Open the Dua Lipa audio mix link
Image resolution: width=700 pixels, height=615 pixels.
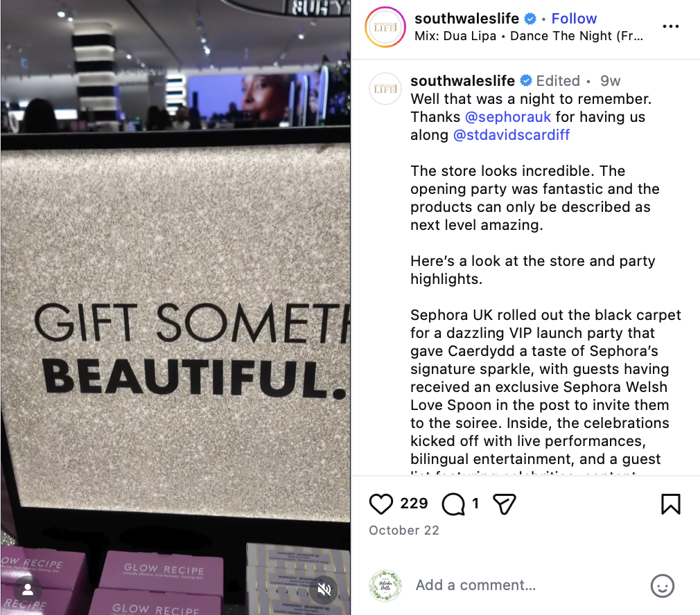click(x=529, y=36)
